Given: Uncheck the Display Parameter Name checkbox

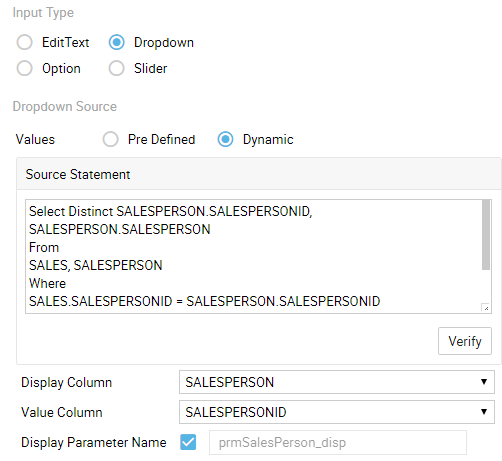Looking at the screenshot, I should (x=188, y=442).
